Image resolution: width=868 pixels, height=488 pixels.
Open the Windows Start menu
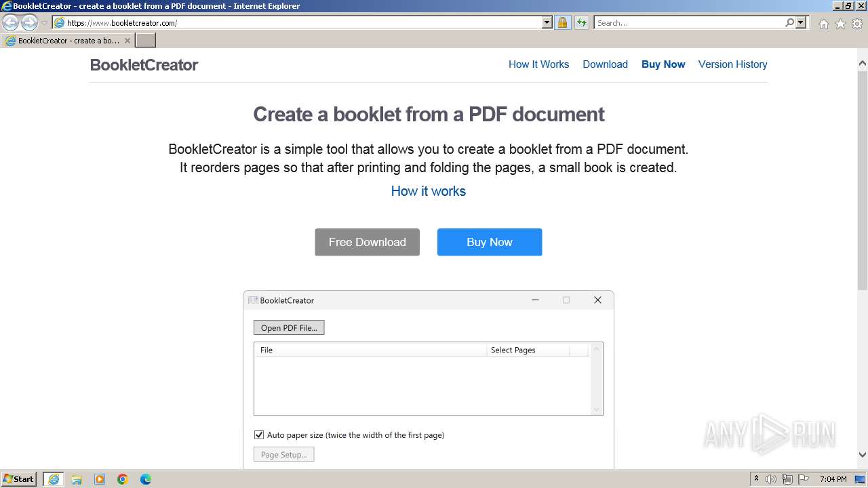tap(19, 479)
